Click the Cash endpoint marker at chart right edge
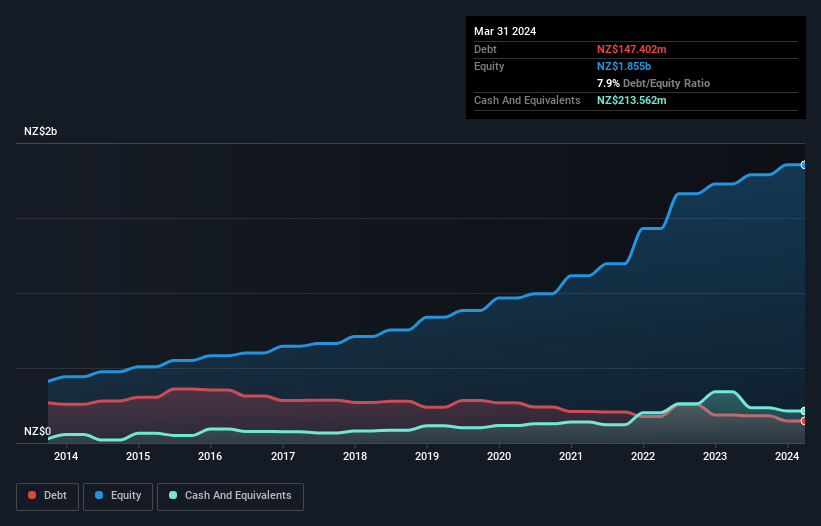The width and height of the screenshot is (821, 526). click(x=804, y=411)
